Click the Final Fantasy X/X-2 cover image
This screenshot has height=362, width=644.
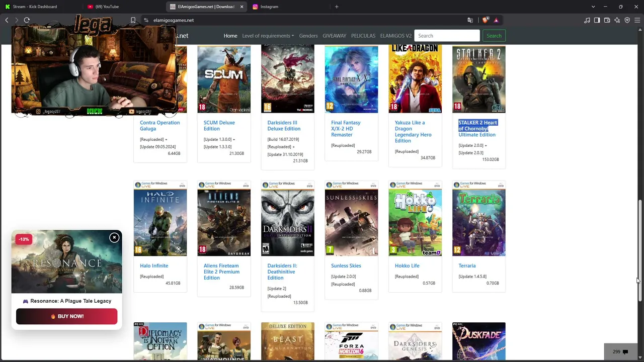351,79
